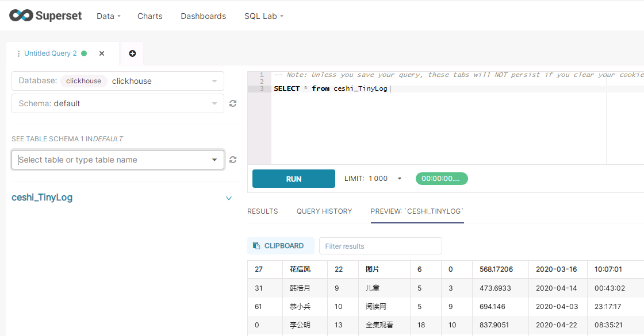Go to Charts page
The width and height of the screenshot is (644, 336).
150,16
